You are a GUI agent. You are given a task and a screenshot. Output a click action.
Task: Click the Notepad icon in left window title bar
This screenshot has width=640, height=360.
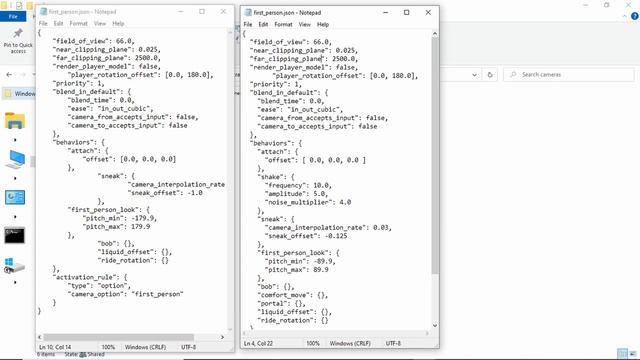point(43,11)
